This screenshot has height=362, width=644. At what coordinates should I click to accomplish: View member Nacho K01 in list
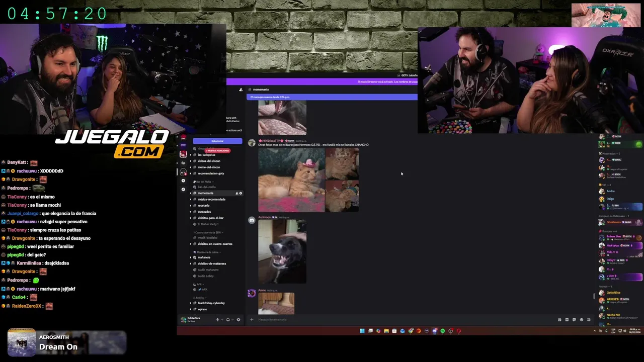pyautogui.click(x=613, y=316)
